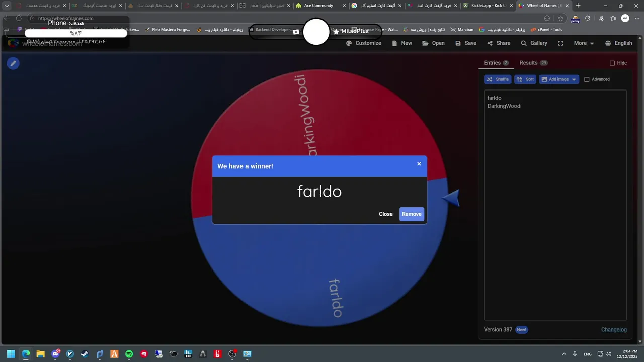Open the browser profile avatar

pos(625,18)
